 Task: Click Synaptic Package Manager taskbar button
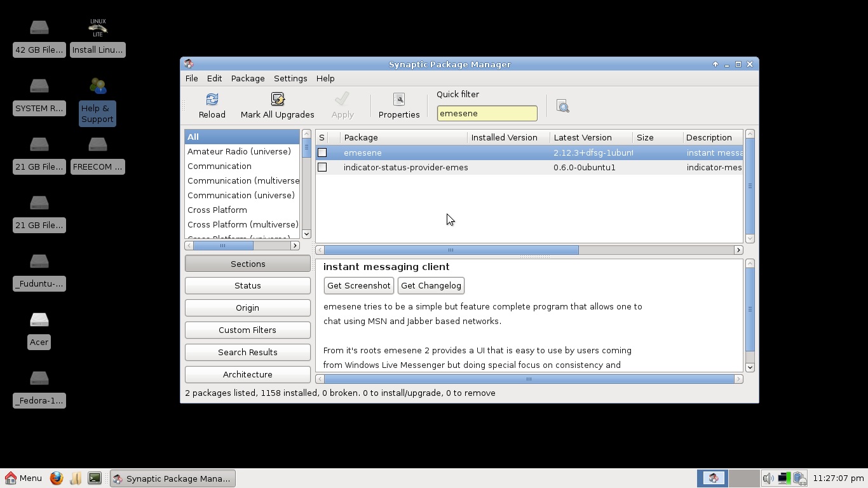click(x=173, y=478)
